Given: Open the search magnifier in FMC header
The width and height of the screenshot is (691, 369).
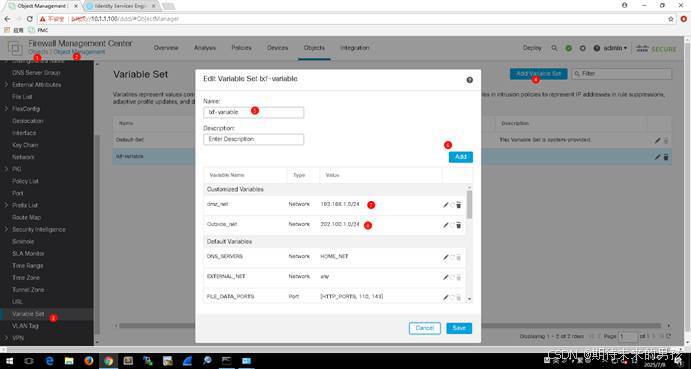Looking at the screenshot, I should pyautogui.click(x=554, y=48).
